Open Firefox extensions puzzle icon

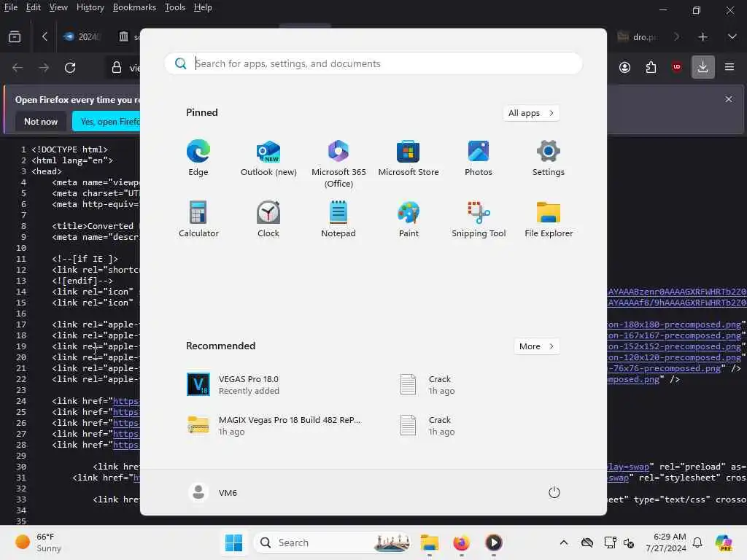pos(651,67)
